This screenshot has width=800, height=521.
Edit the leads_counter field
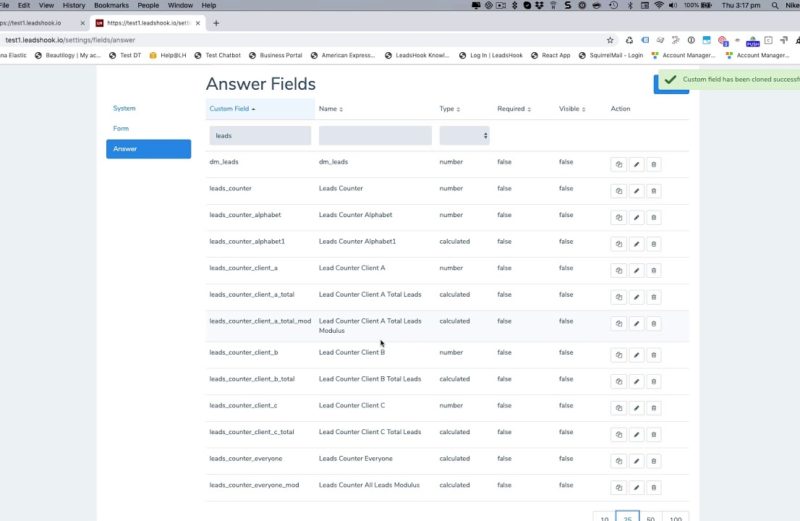coord(636,191)
